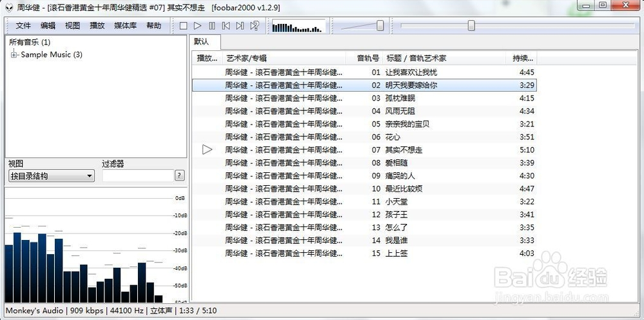This screenshot has width=644, height=320.
Task: Pause playback with the Pause button
Action: (212, 26)
